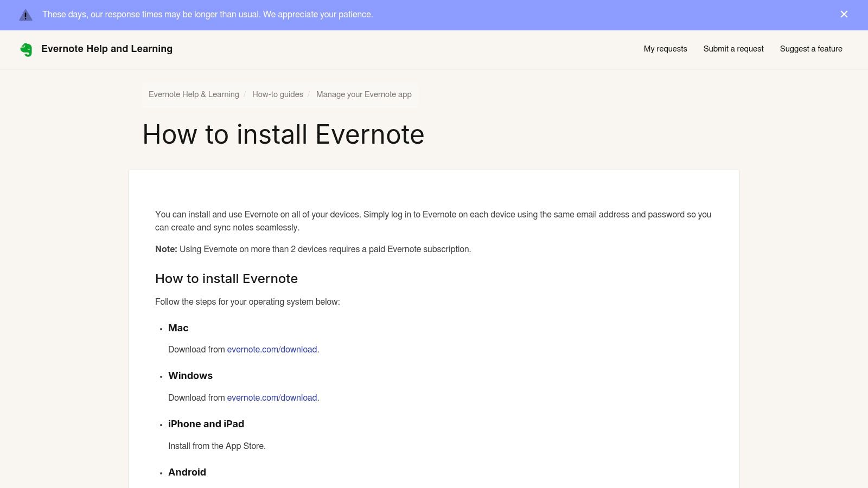The width and height of the screenshot is (868, 488).
Task: Click the How to install Evernote section heading
Action: pos(226,278)
